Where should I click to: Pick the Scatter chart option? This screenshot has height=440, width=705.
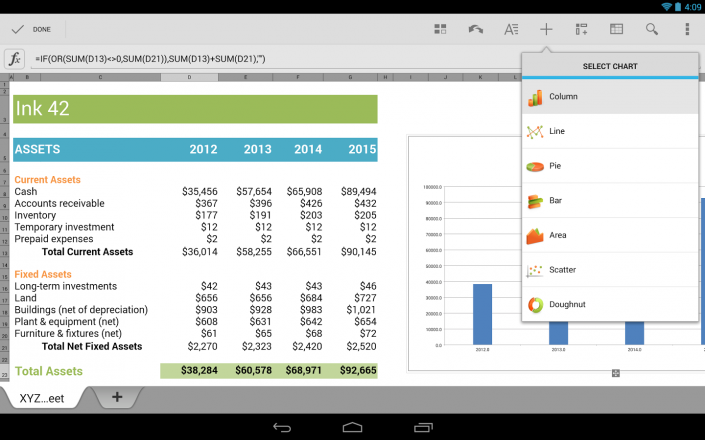click(610, 270)
